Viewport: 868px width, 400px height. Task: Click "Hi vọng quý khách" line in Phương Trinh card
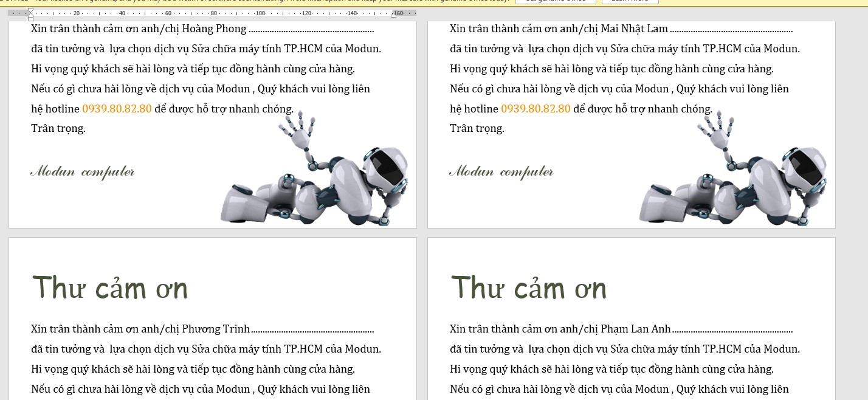(193, 370)
